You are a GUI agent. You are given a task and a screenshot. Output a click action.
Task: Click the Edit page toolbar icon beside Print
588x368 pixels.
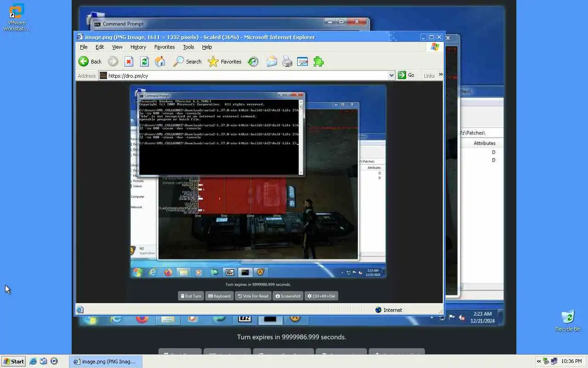(302, 62)
